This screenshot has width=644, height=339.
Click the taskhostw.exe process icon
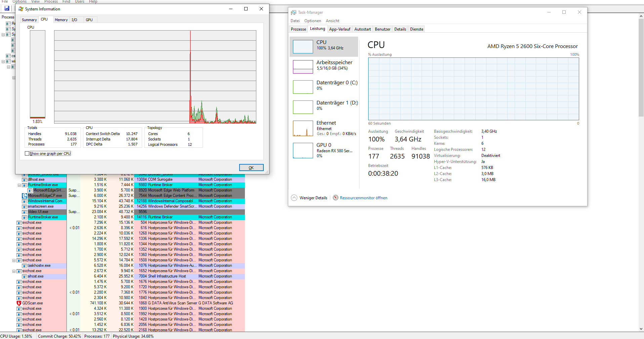pos(25,265)
